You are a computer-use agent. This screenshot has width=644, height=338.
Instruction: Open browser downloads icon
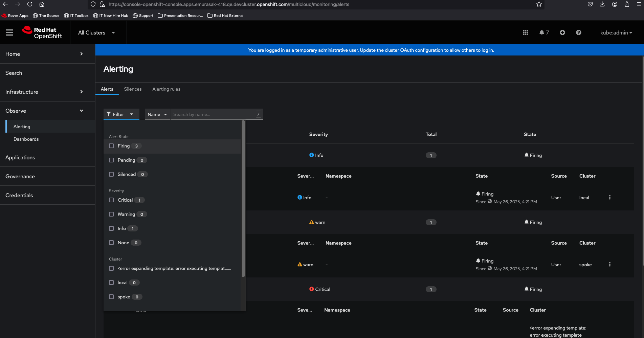602,4
